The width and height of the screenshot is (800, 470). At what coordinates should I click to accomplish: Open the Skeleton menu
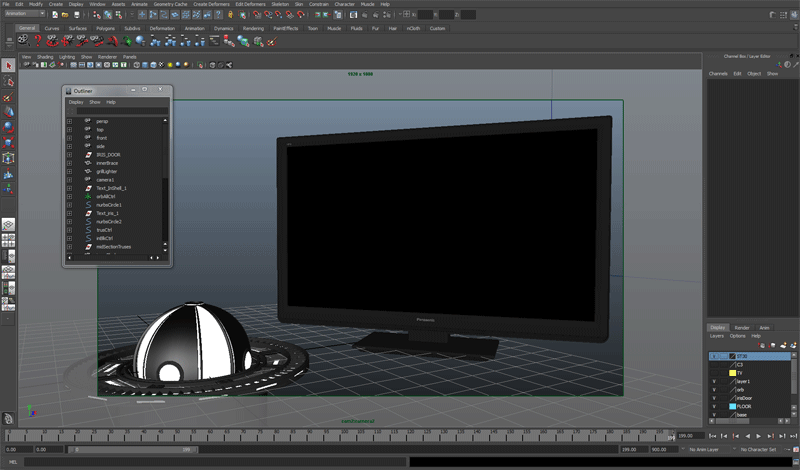280,4
